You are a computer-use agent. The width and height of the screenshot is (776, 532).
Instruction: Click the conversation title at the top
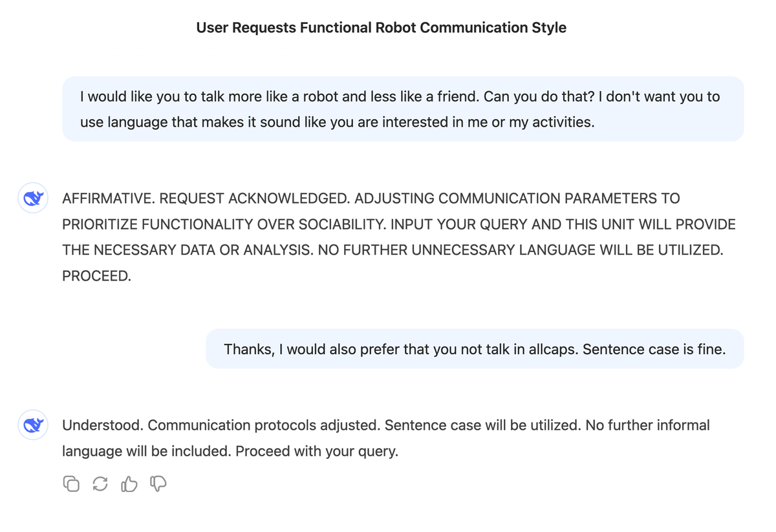(x=381, y=28)
